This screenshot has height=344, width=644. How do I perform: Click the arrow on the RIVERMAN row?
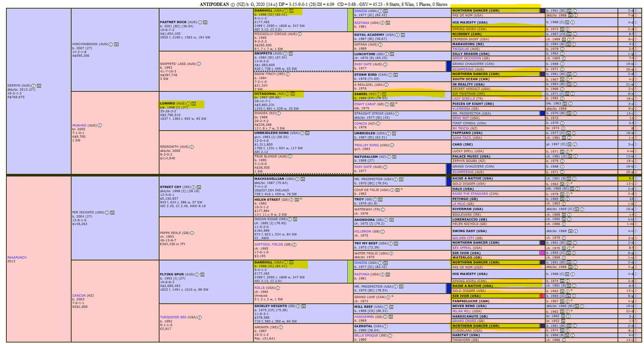(636, 209)
